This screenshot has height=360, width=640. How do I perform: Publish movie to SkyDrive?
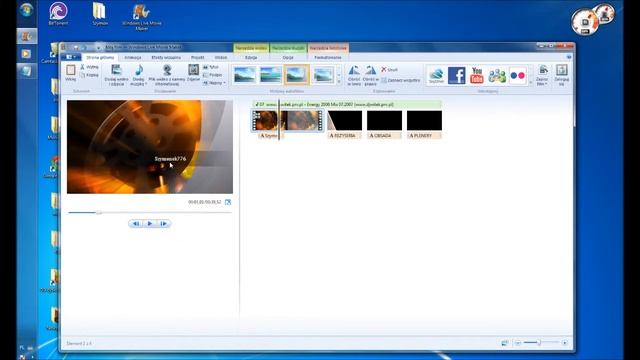point(436,76)
